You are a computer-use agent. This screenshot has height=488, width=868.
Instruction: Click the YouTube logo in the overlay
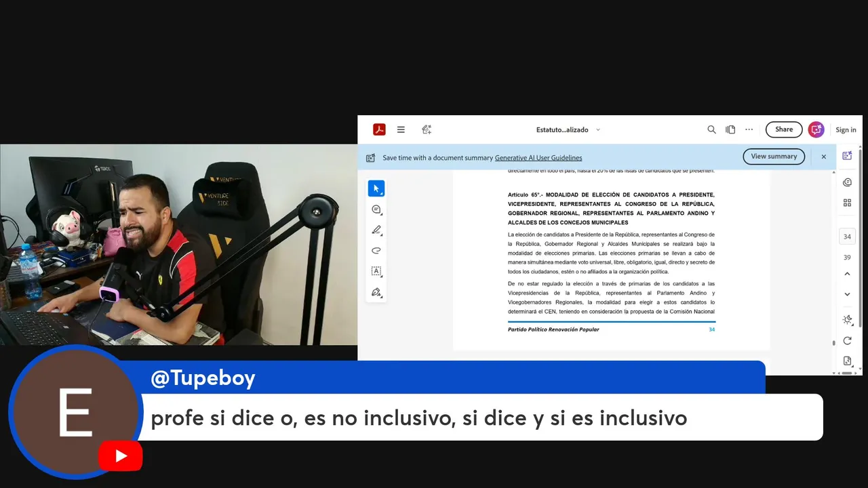(x=120, y=456)
